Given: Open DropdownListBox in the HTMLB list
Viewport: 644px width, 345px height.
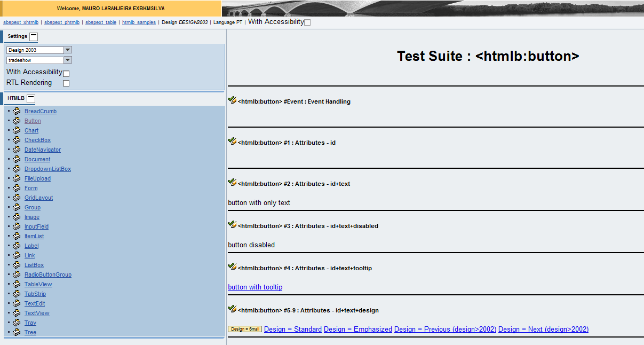Looking at the screenshot, I should 47,169.
